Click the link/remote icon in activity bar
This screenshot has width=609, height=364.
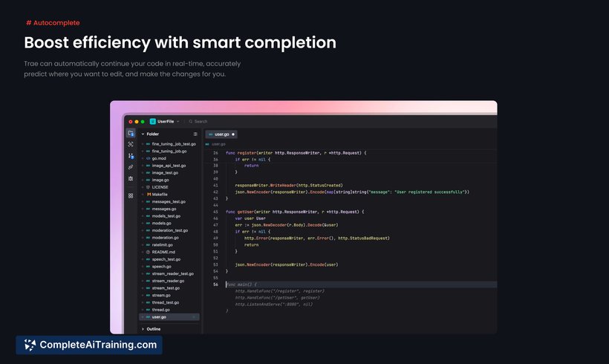coord(131,167)
